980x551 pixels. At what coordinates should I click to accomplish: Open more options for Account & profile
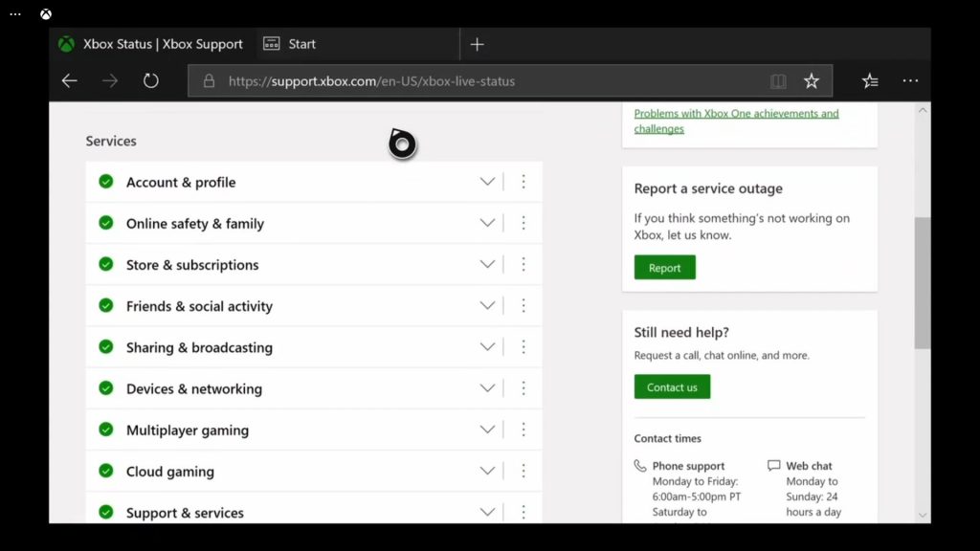(x=523, y=182)
